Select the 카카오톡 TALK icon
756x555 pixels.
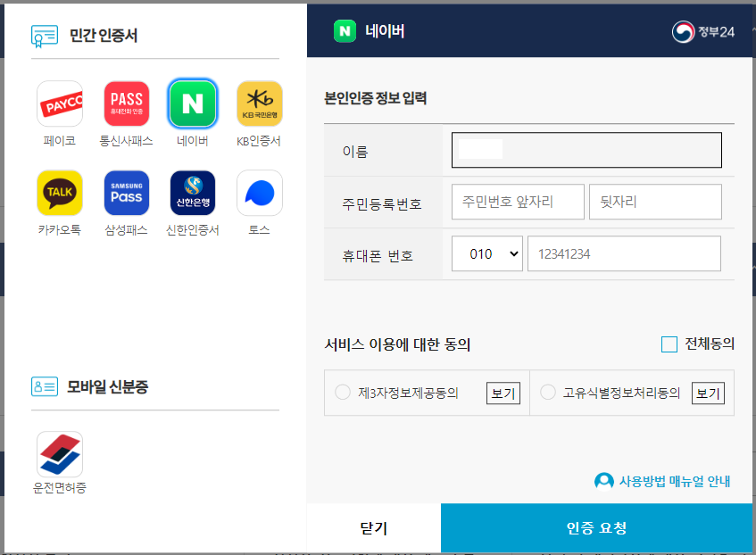60,193
